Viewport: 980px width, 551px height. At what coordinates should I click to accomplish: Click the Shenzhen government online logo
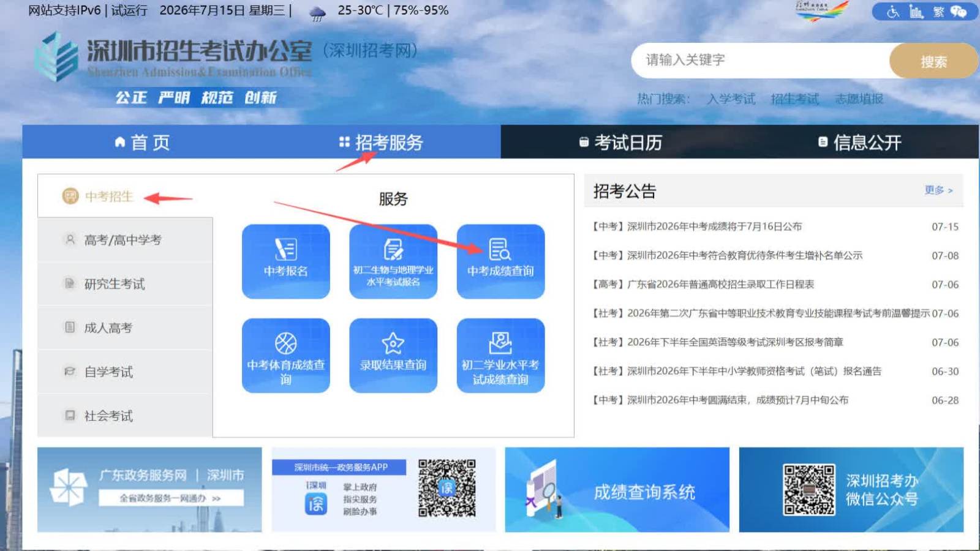(821, 10)
